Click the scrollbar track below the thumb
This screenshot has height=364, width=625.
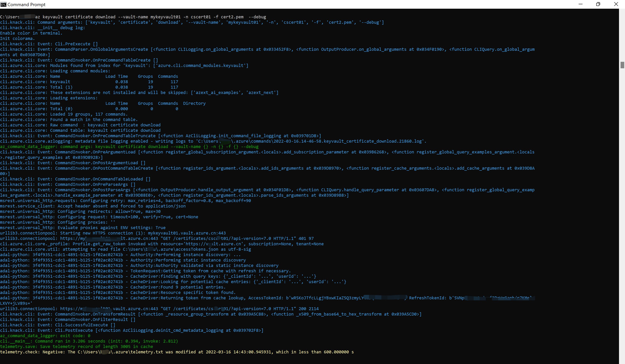tap(622, 198)
